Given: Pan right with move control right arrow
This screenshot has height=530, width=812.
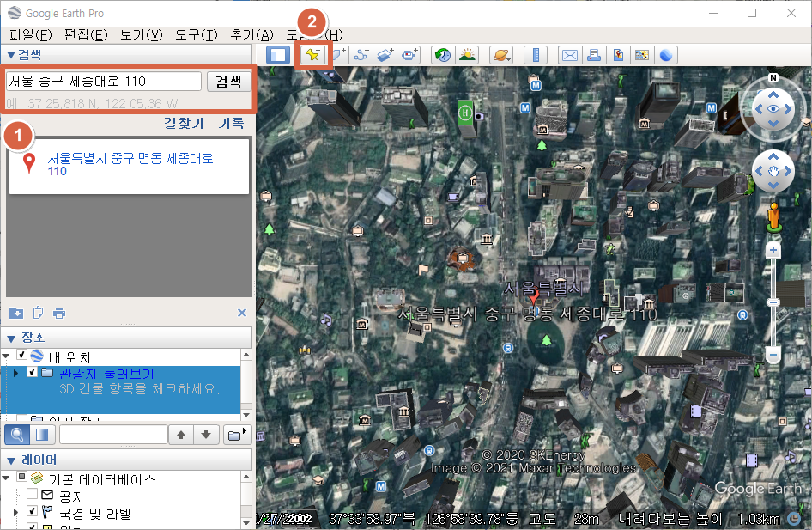Looking at the screenshot, I should point(788,172).
